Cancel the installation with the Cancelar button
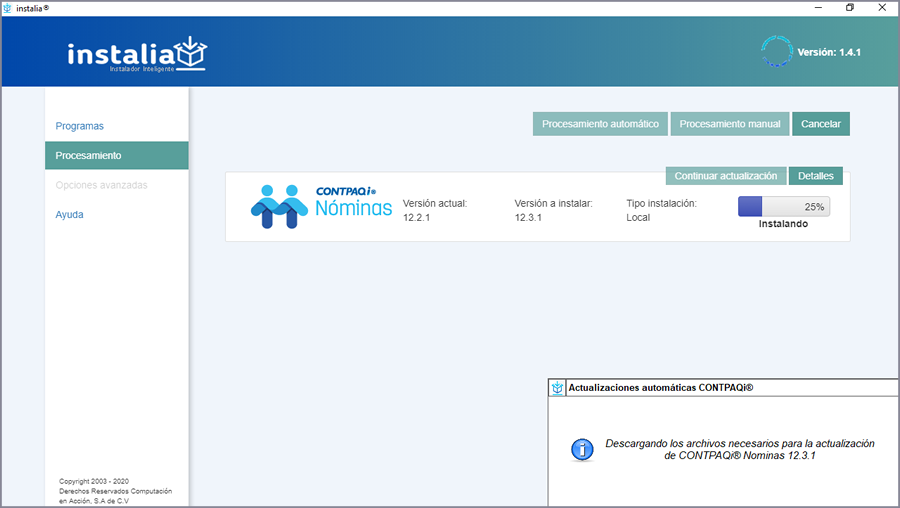The image size is (900, 508). (821, 124)
